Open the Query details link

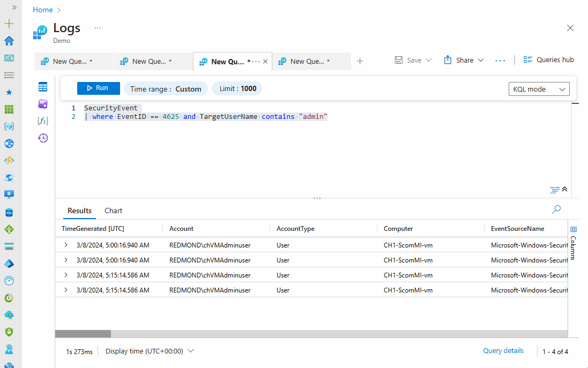[x=503, y=351]
